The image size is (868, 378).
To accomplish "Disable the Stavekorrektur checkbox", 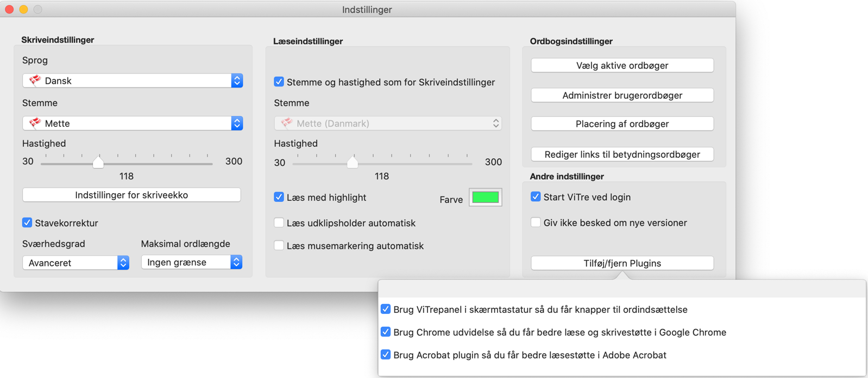I will tap(27, 222).
